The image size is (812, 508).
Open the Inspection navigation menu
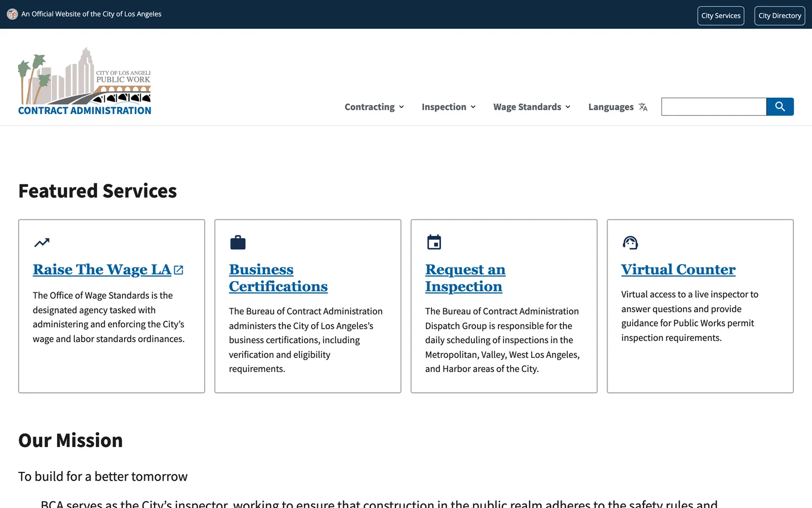[449, 107]
